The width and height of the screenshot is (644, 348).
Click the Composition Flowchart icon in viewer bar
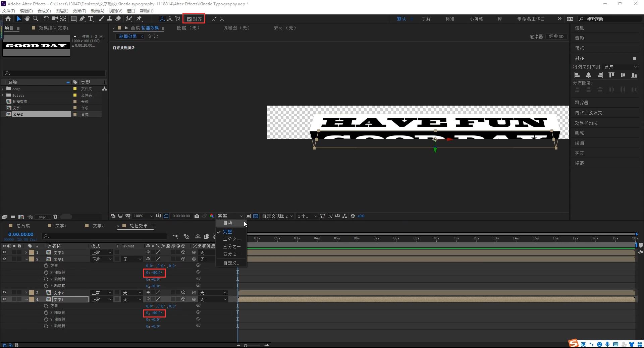point(344,216)
